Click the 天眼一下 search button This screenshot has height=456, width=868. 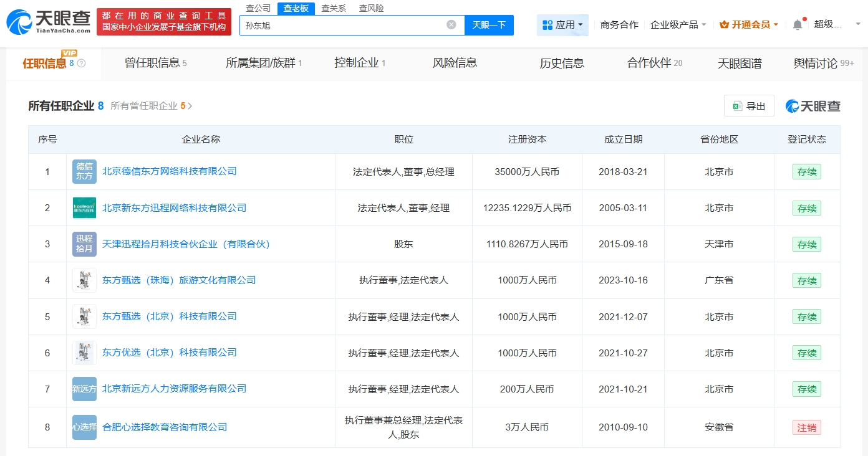489,25
